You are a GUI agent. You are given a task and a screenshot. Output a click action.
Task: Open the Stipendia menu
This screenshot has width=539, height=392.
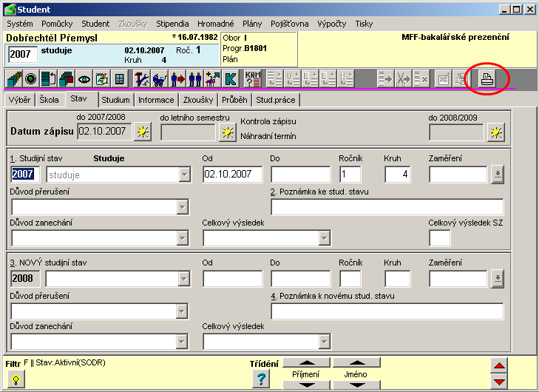click(x=172, y=24)
